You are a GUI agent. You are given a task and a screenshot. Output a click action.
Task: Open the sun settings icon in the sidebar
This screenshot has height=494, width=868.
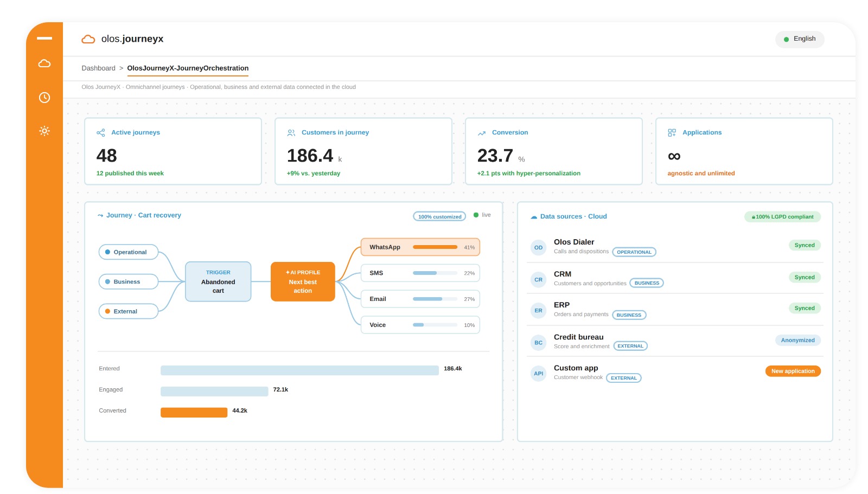pos(44,131)
